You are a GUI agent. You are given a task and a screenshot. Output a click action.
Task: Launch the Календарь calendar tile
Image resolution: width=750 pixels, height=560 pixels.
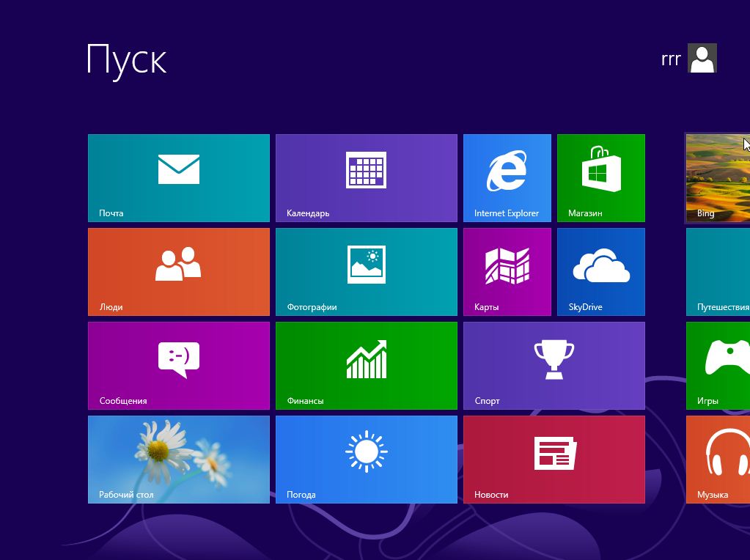tap(367, 178)
